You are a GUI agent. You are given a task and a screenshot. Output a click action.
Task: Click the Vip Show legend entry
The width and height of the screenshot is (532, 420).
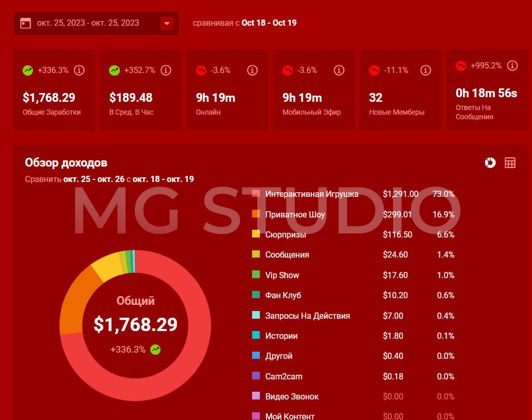(282, 275)
